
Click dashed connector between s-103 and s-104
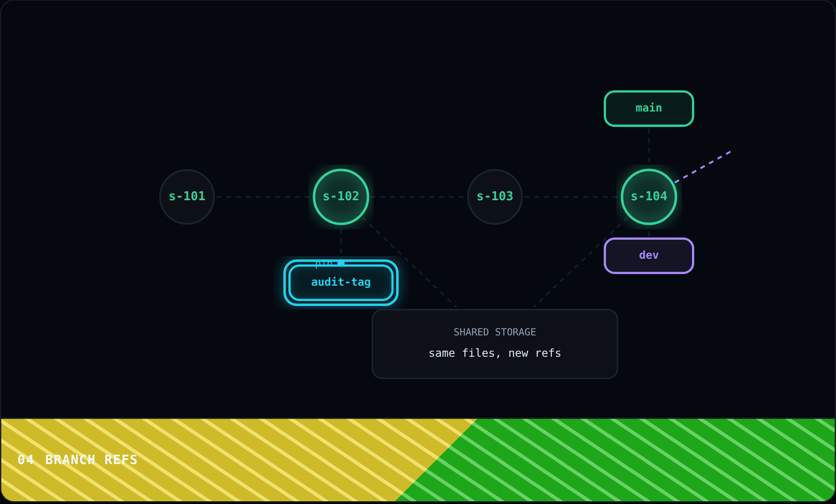572,197
